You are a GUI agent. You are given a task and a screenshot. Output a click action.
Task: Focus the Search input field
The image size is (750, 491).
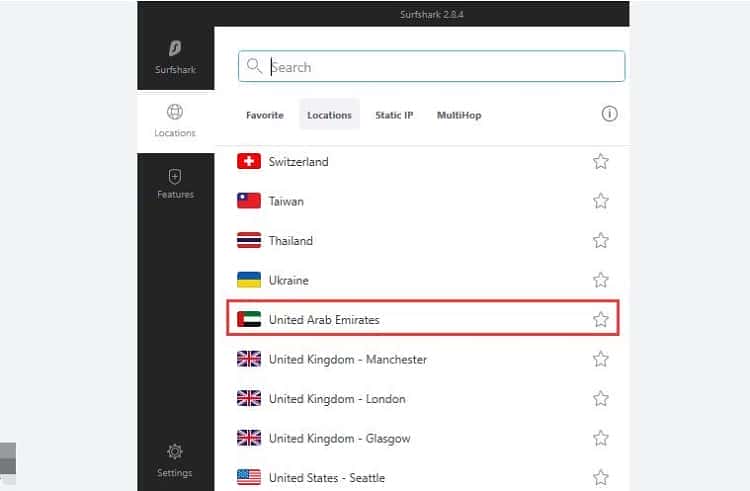[x=431, y=66]
